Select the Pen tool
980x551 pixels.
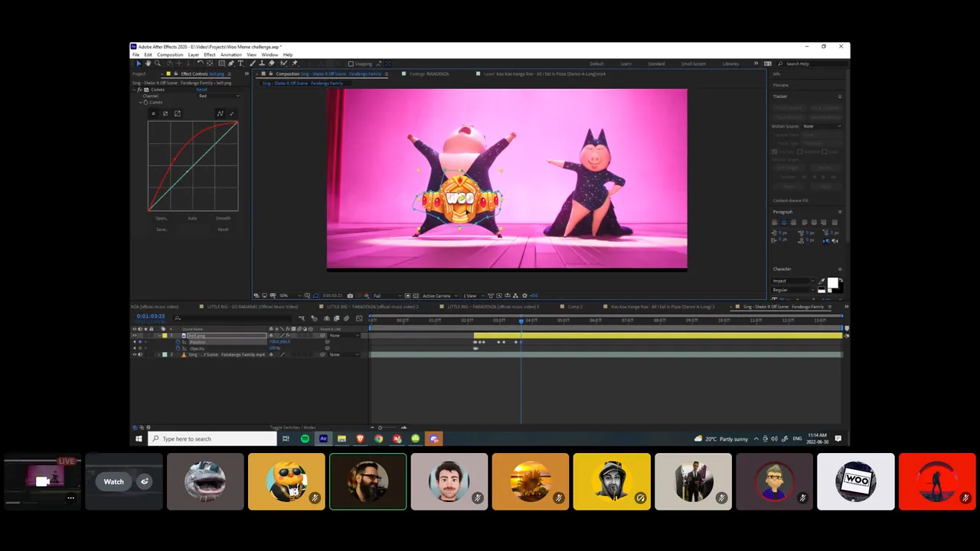pos(231,64)
